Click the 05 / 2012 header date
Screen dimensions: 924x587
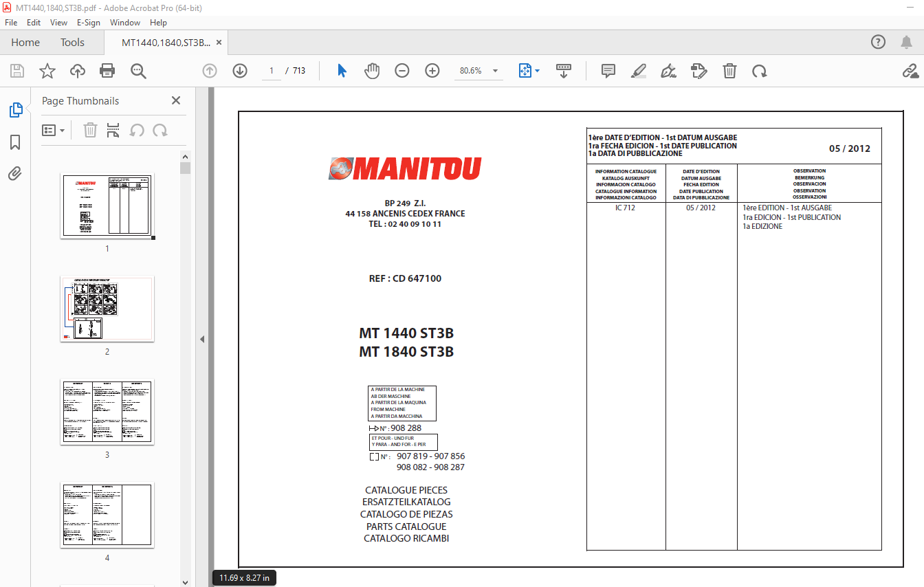(x=850, y=148)
